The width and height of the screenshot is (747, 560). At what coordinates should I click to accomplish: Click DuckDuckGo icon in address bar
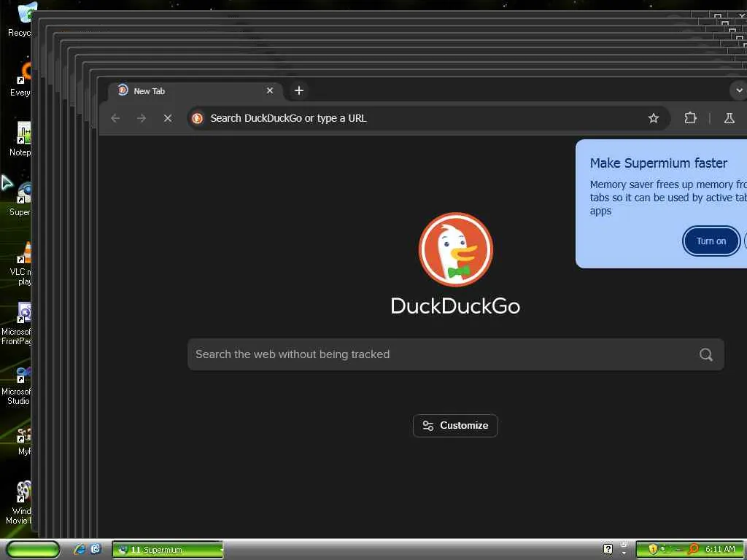[198, 118]
